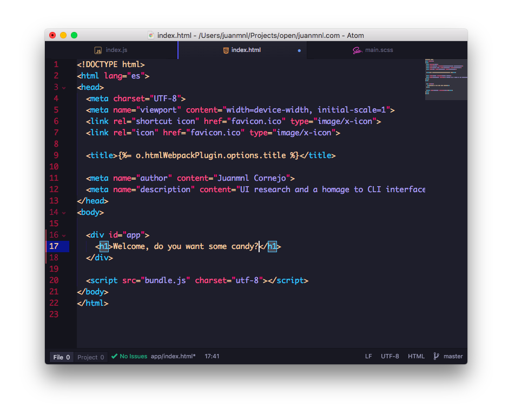This screenshot has width=515, height=420.
Task: Click the highlighted opening h1 tag
Action: click(x=104, y=246)
